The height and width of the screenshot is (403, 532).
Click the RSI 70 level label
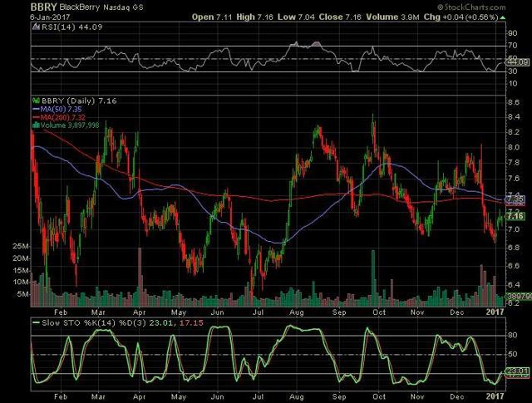tap(513, 45)
